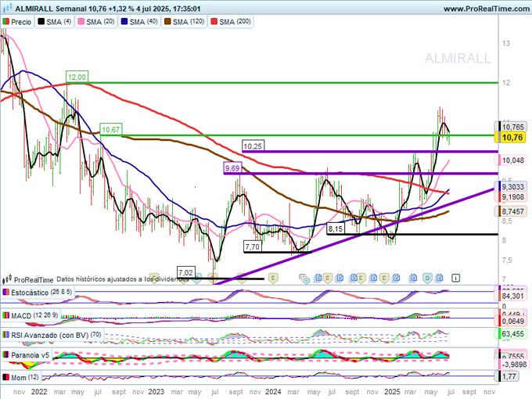This screenshot has height=399, width=532.
Task: Select the purple 9,69 level label
Action: click(x=232, y=168)
